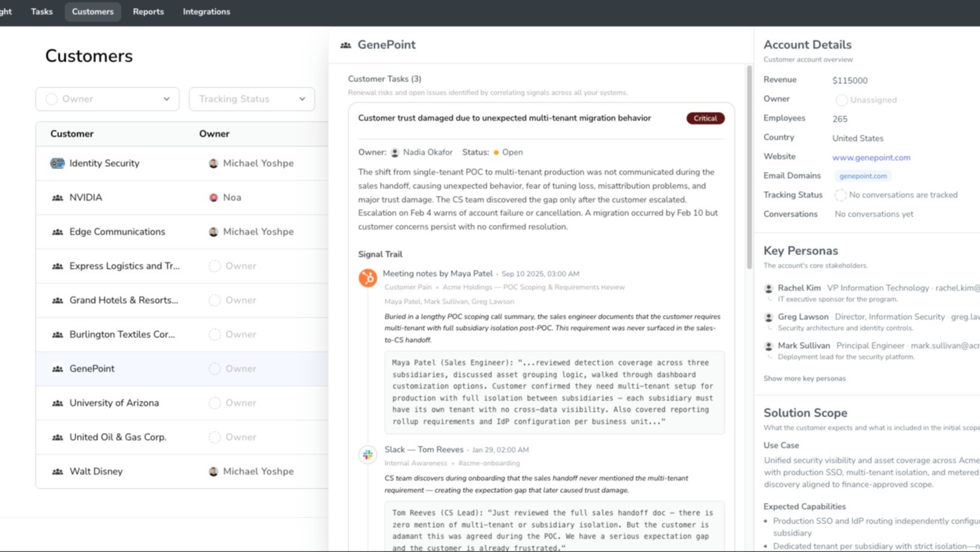Open the Tasks tab

pos(41,11)
